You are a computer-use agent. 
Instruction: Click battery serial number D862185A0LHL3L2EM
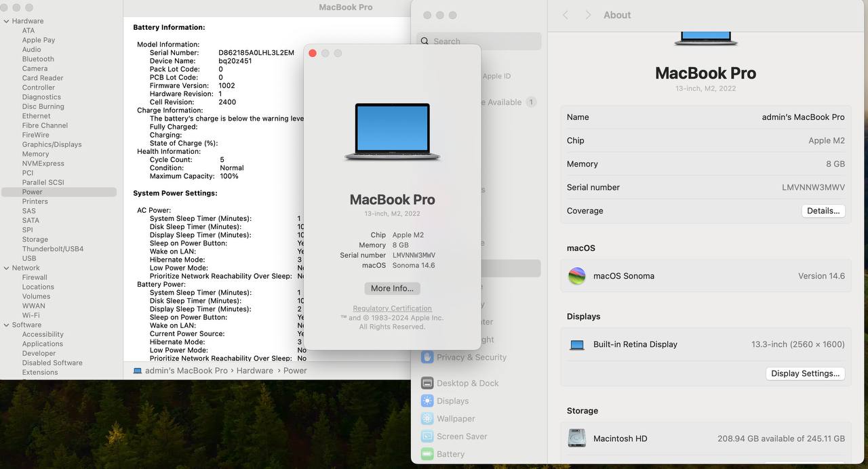(256, 53)
